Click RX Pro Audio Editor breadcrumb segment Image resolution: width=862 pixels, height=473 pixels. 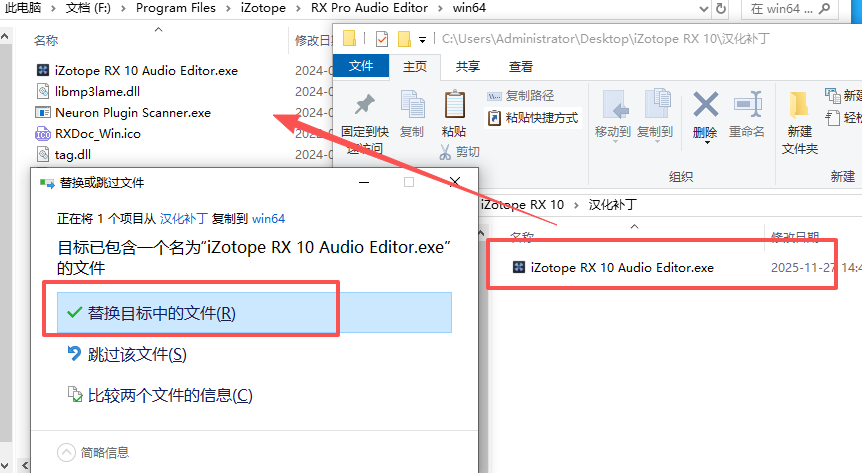point(369,8)
